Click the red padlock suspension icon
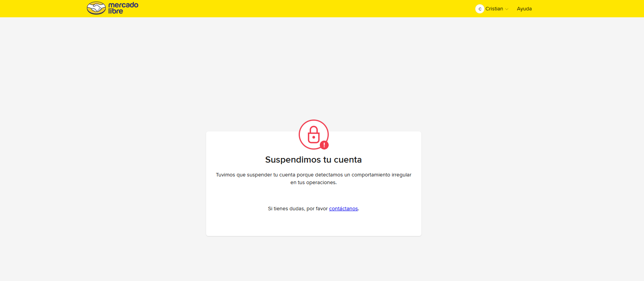The width and height of the screenshot is (644, 281). pyautogui.click(x=314, y=135)
